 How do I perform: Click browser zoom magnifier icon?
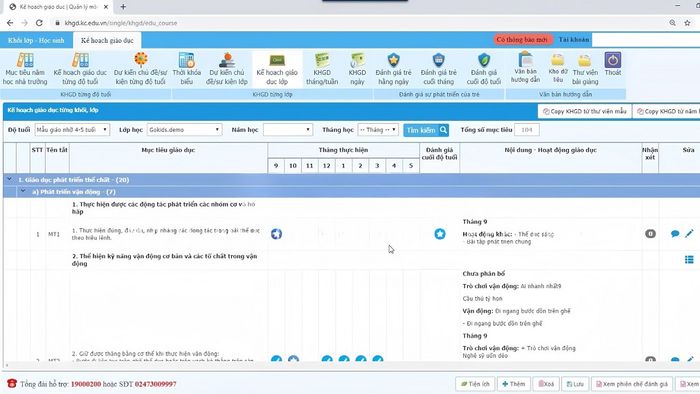pyautogui.click(x=672, y=23)
